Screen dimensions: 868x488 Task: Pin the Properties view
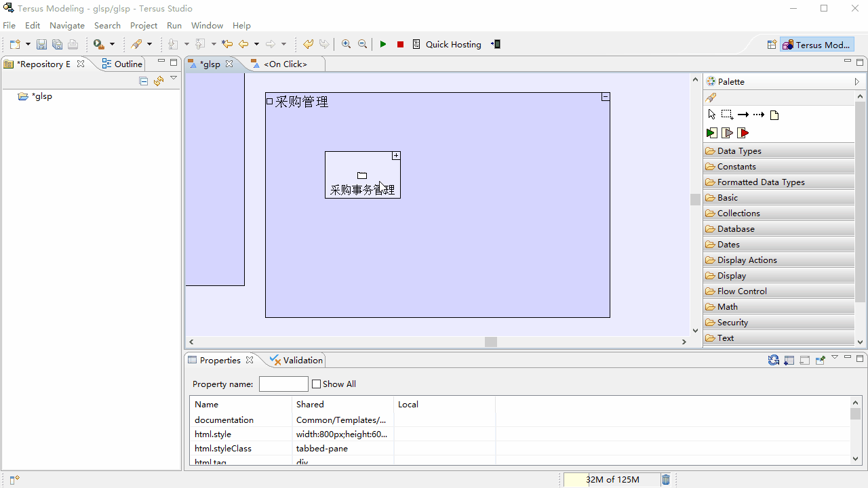tap(821, 360)
